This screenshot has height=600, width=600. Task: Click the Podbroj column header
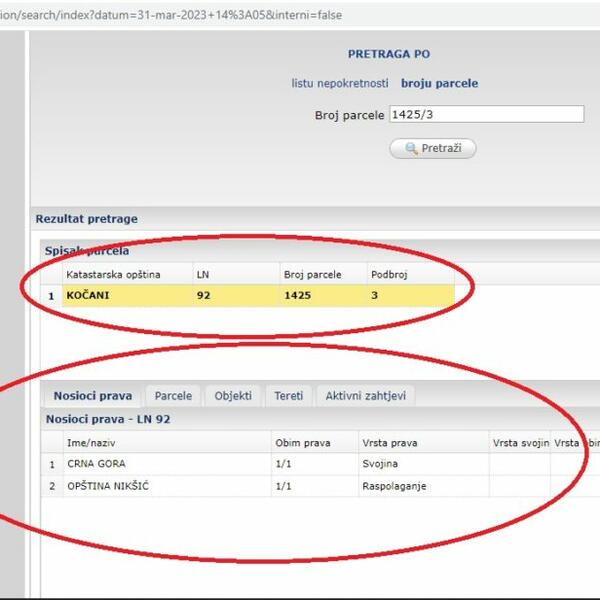click(388, 274)
